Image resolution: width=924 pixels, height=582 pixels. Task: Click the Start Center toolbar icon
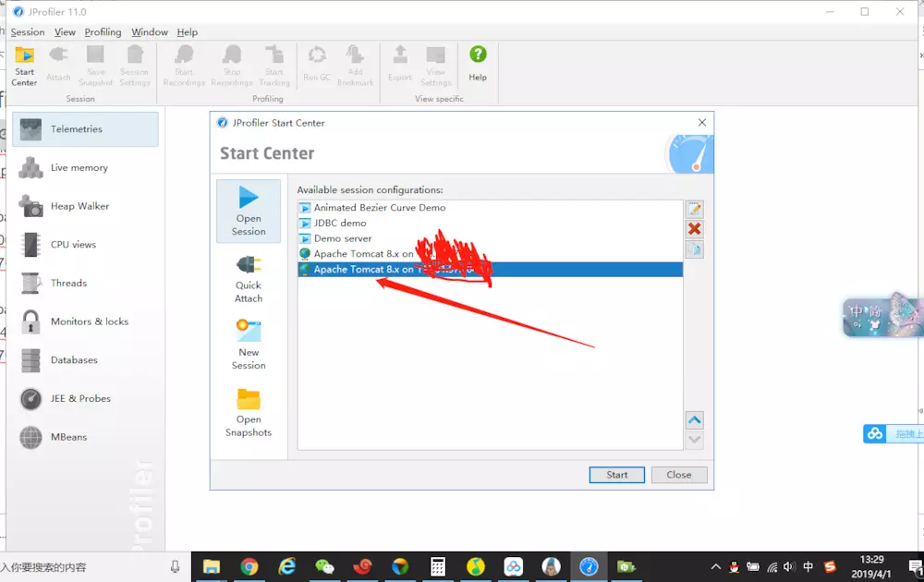[x=24, y=66]
